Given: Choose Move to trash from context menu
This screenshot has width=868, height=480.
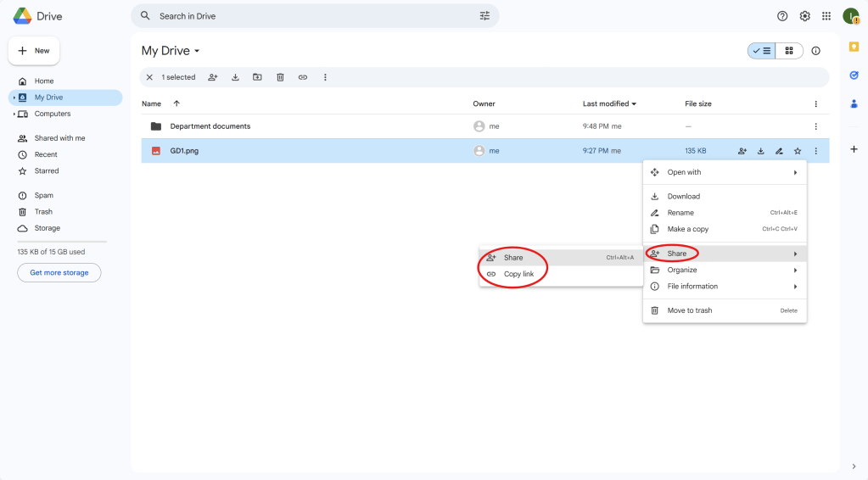Looking at the screenshot, I should coord(689,310).
